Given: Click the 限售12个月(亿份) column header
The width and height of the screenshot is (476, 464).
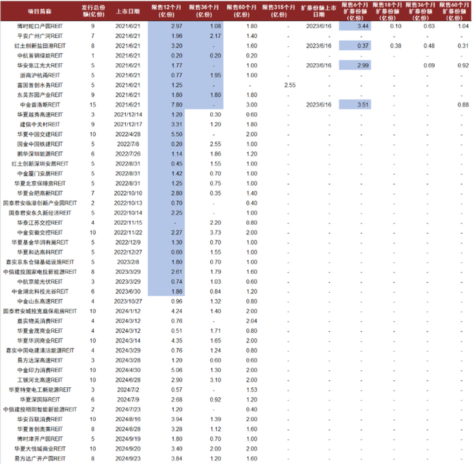Looking at the screenshot, I should tap(167, 11).
